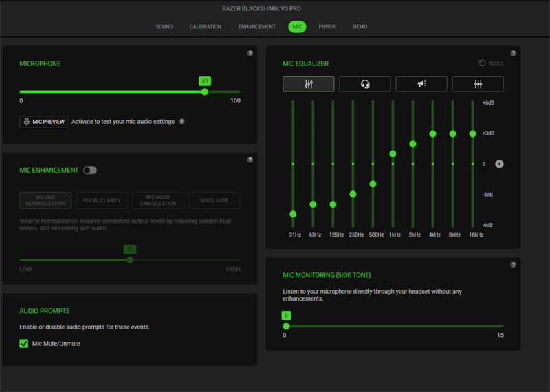Click the Razer Blackshark V3 Pro title

(261, 8)
